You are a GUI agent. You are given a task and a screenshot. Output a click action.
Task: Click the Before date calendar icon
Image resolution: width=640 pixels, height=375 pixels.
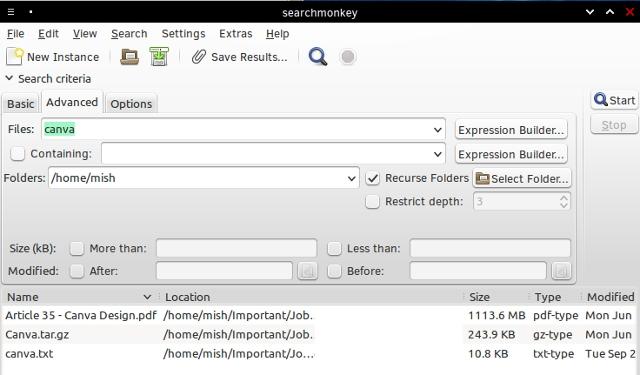[561, 271]
